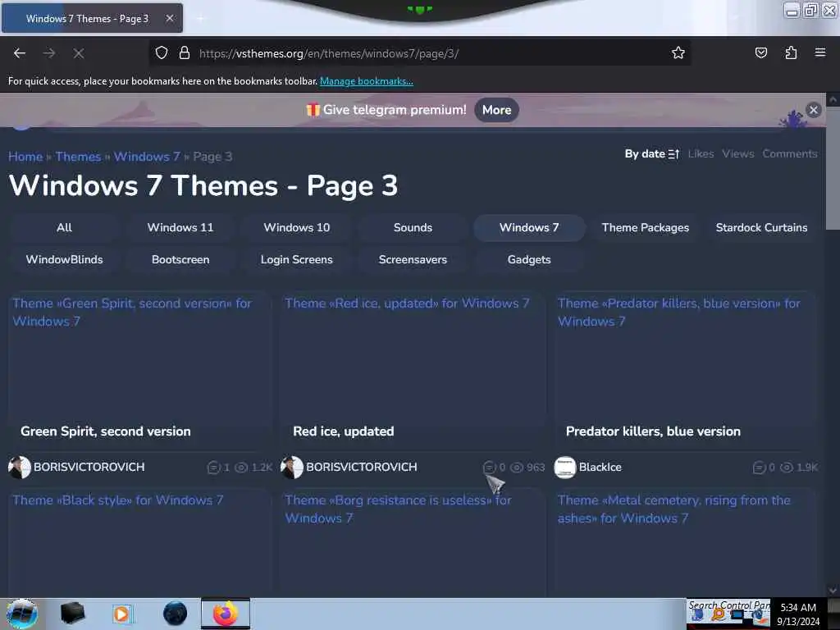Click views eye icon on Green Spirit card
The width and height of the screenshot is (840, 630).
point(242,468)
